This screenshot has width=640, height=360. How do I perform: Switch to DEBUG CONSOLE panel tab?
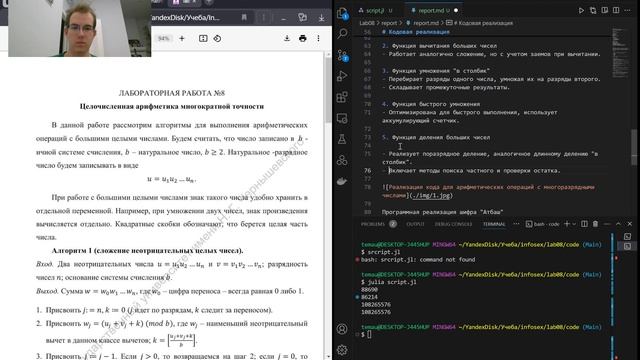tap(453, 224)
